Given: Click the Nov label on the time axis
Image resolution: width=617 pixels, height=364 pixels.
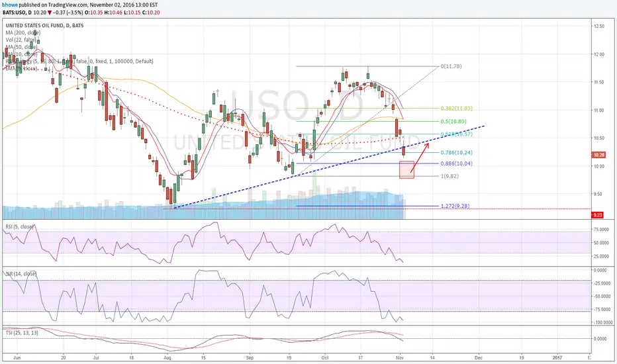Looking at the screenshot, I should (x=400, y=357).
